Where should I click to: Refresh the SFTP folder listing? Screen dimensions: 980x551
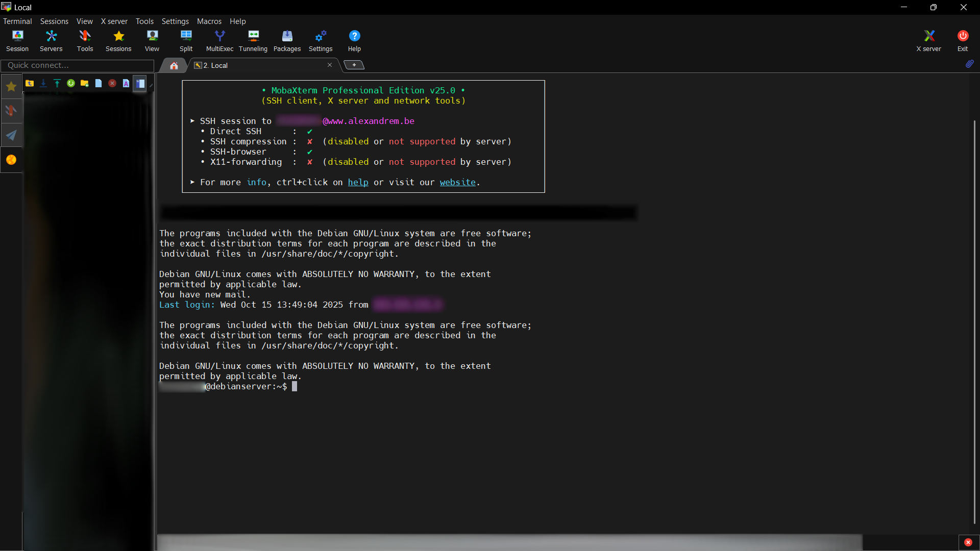(71, 83)
